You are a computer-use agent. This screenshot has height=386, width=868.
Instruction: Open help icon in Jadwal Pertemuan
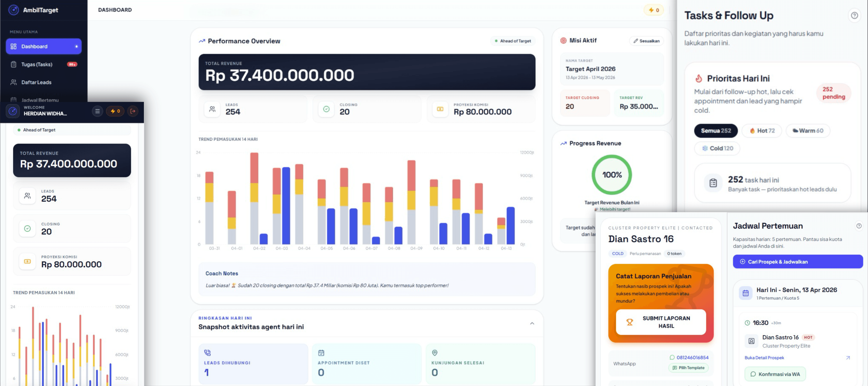(859, 226)
